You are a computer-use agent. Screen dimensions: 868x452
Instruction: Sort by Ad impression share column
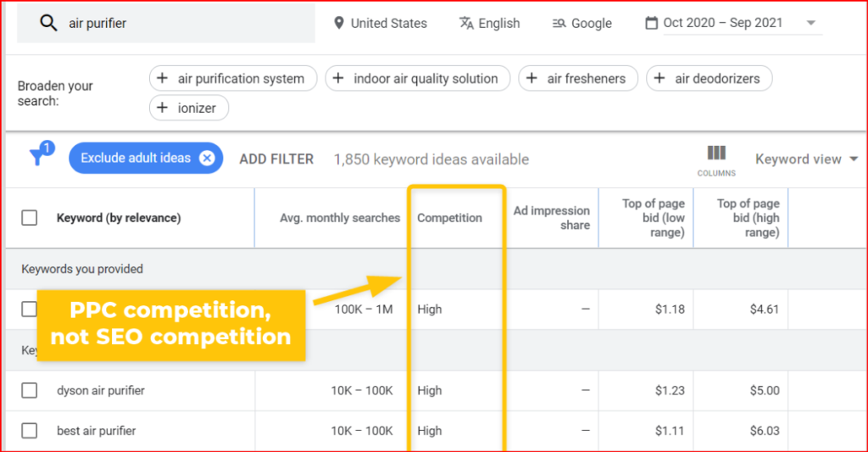point(551,218)
